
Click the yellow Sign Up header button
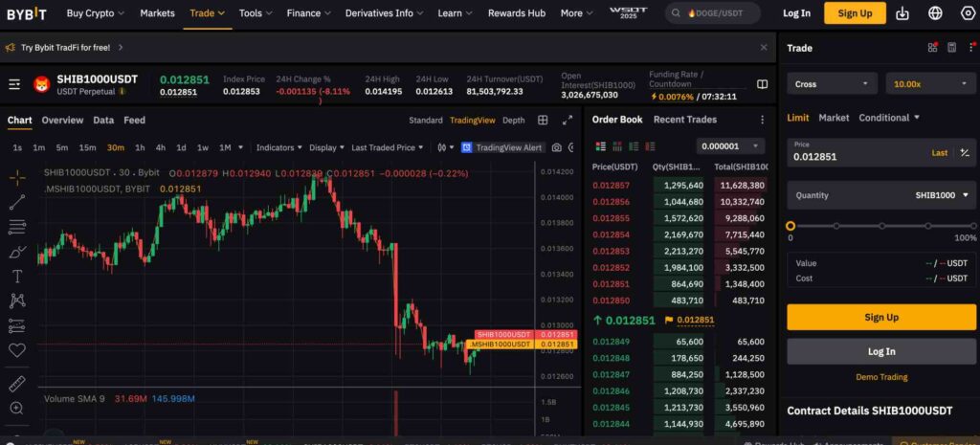[855, 13]
